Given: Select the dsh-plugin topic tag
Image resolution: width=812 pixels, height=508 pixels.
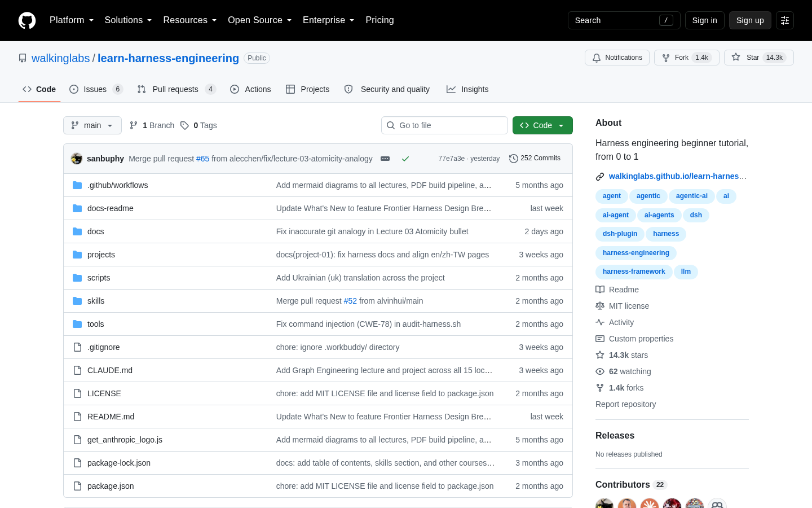Looking at the screenshot, I should [x=620, y=234].
